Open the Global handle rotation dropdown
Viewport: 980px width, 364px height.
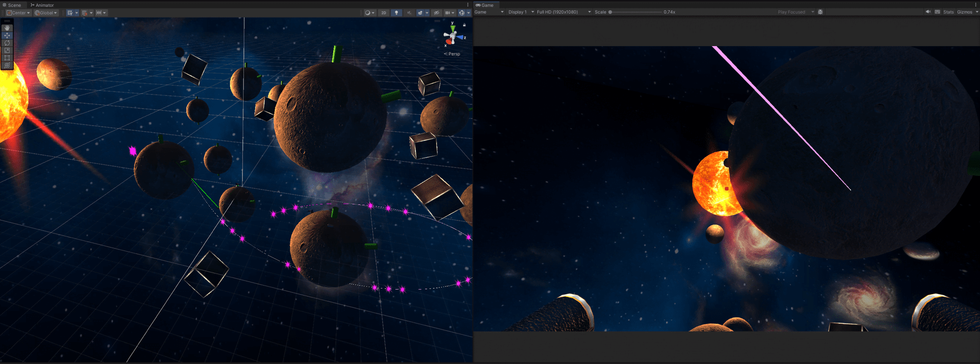point(46,13)
